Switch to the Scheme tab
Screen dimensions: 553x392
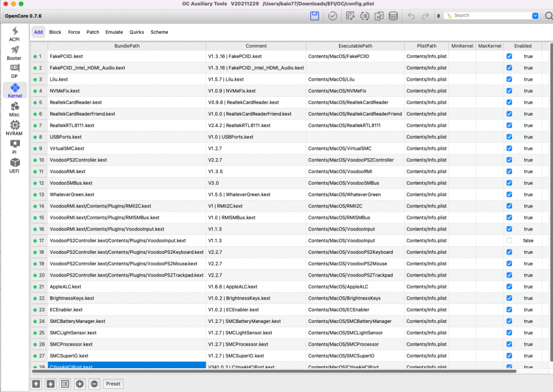(159, 32)
